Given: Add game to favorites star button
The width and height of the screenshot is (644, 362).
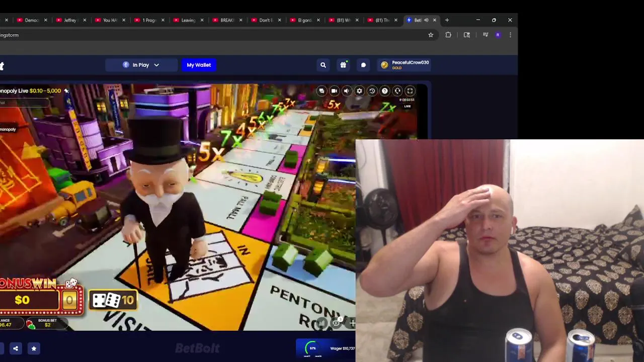Looking at the screenshot, I should [x=34, y=348].
